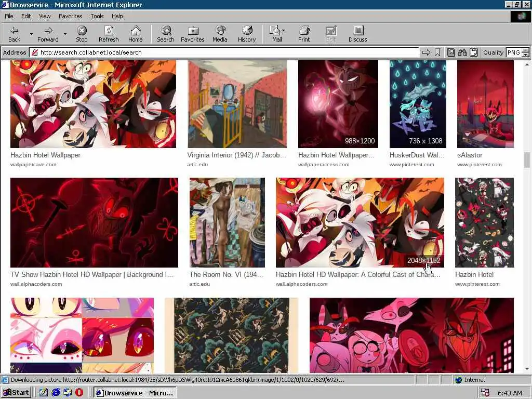The height and width of the screenshot is (399, 532).
Task: Click the binoculars icon in the address bar
Action: click(x=462, y=52)
